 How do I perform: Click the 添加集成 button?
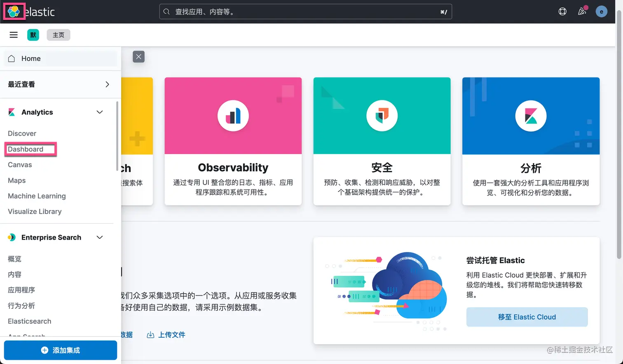coord(61,350)
